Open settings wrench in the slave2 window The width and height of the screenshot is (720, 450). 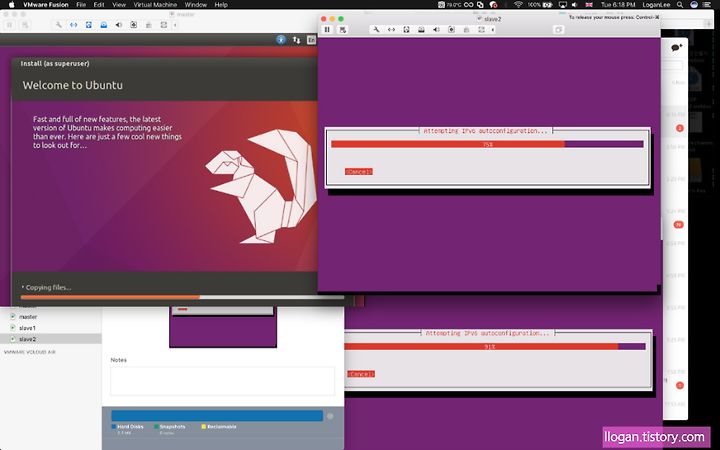pos(376,29)
